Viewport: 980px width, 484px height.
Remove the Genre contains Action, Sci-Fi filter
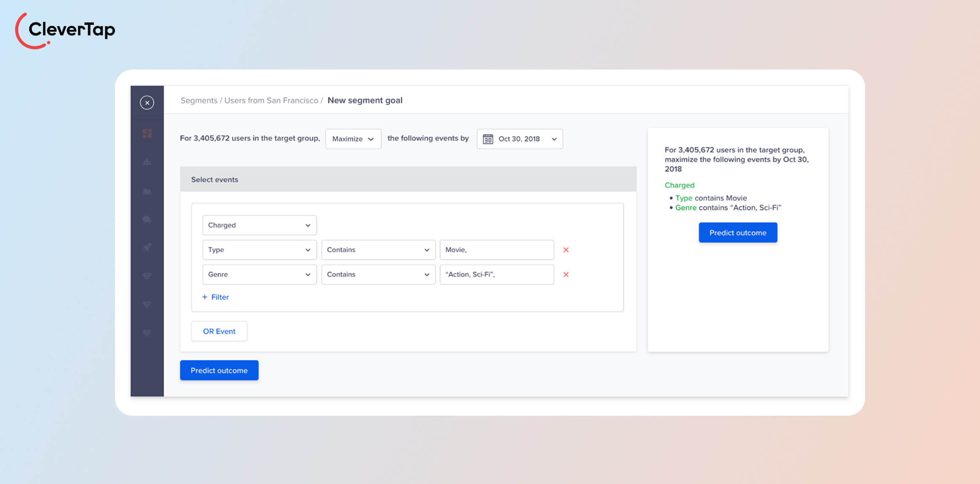[x=566, y=274]
